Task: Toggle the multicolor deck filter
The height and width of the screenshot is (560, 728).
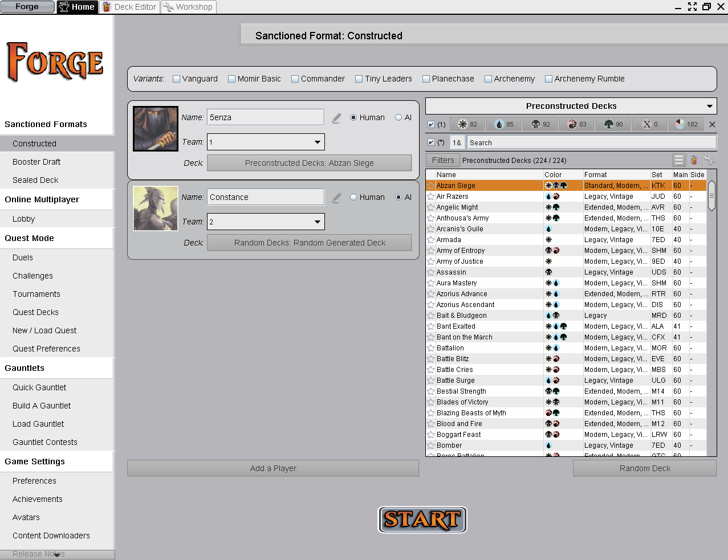Action: 686,124
